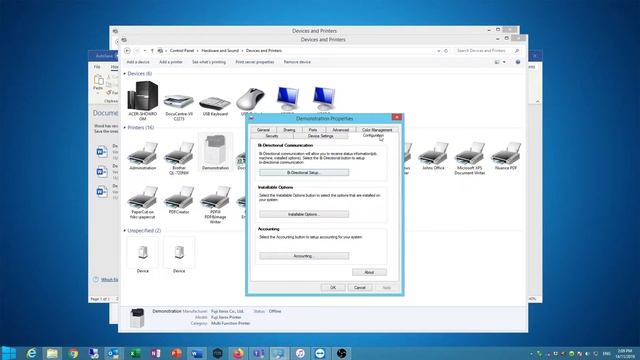This screenshot has height=360, width=640.
Task: Click the Paste icon in Word window
Action: pos(98,80)
